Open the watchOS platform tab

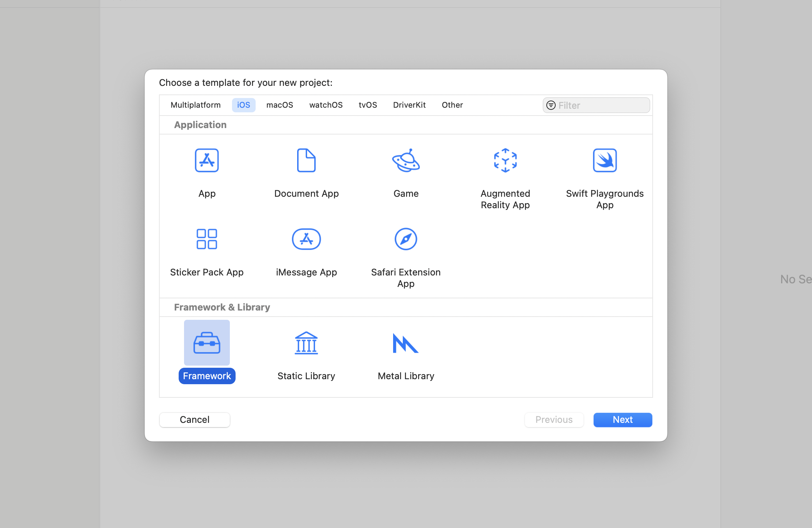click(326, 105)
